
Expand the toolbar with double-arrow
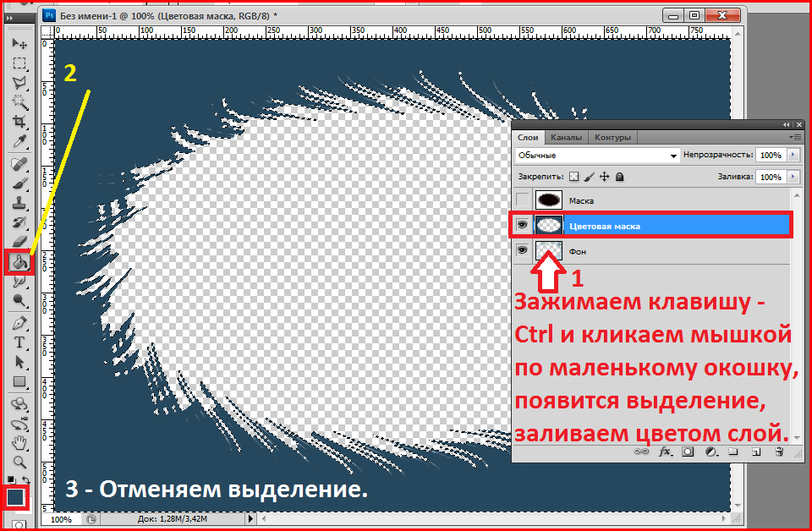tap(10, 18)
